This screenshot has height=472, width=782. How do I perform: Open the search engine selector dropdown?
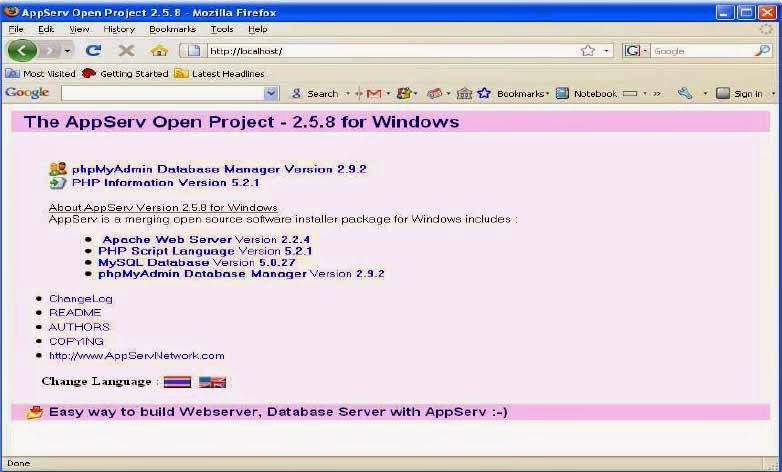636,51
